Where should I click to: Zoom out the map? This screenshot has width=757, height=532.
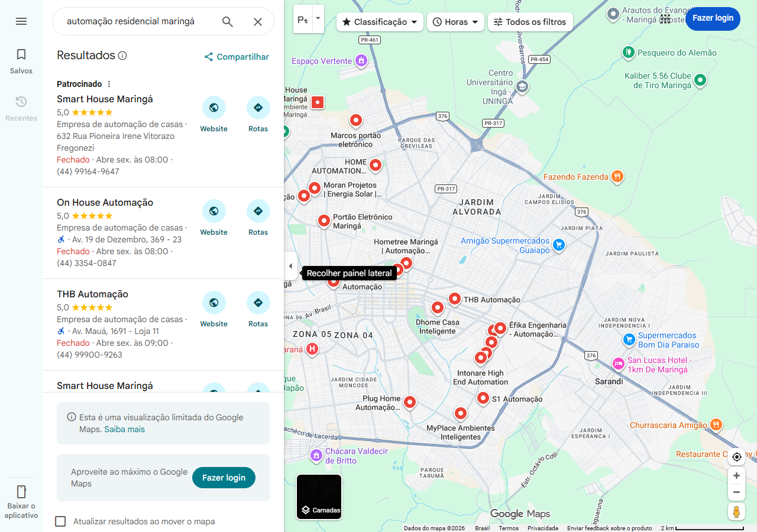pos(736,492)
